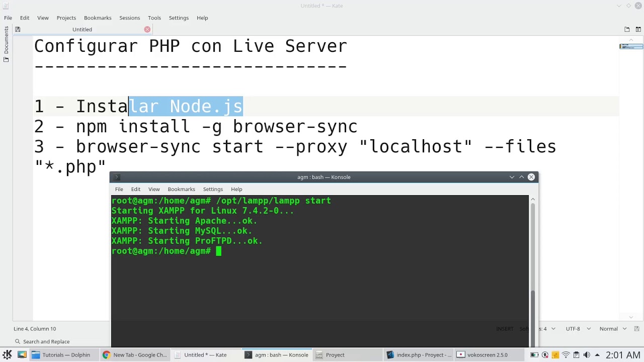Click the Konsole window menu icon in its title bar
The height and width of the screenshot is (362, 644).
(x=117, y=177)
